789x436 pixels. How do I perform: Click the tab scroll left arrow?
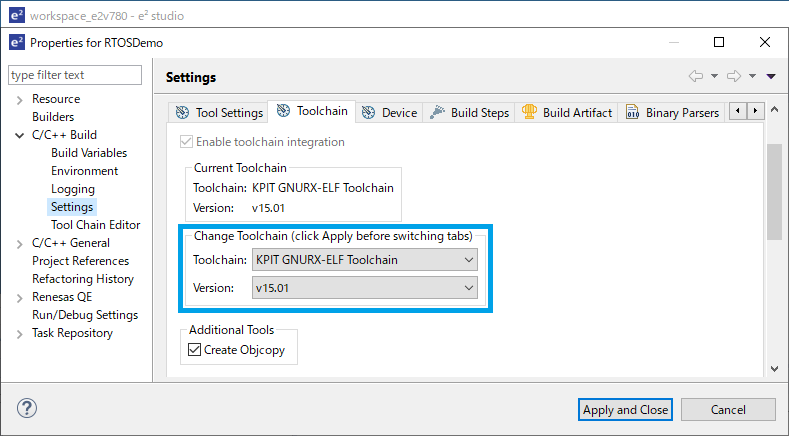[738, 111]
